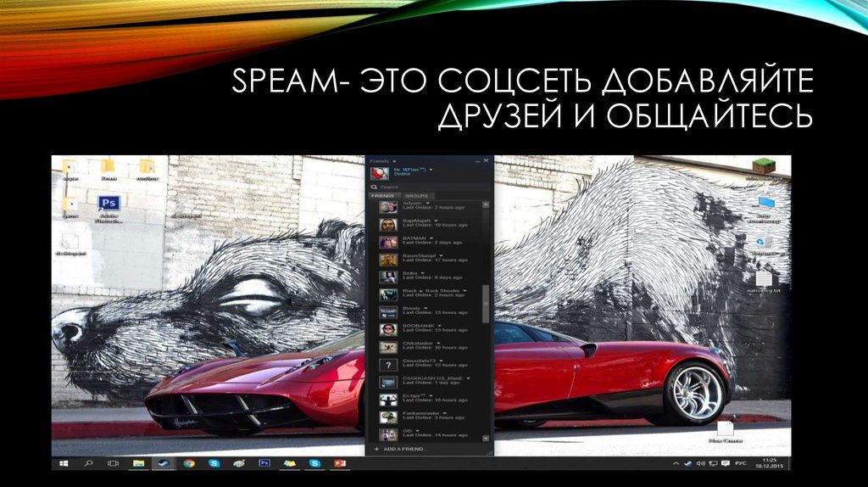This screenshot has width=868, height=487.
Task: Select the blank file at bottom right desktop
Action: point(726,432)
